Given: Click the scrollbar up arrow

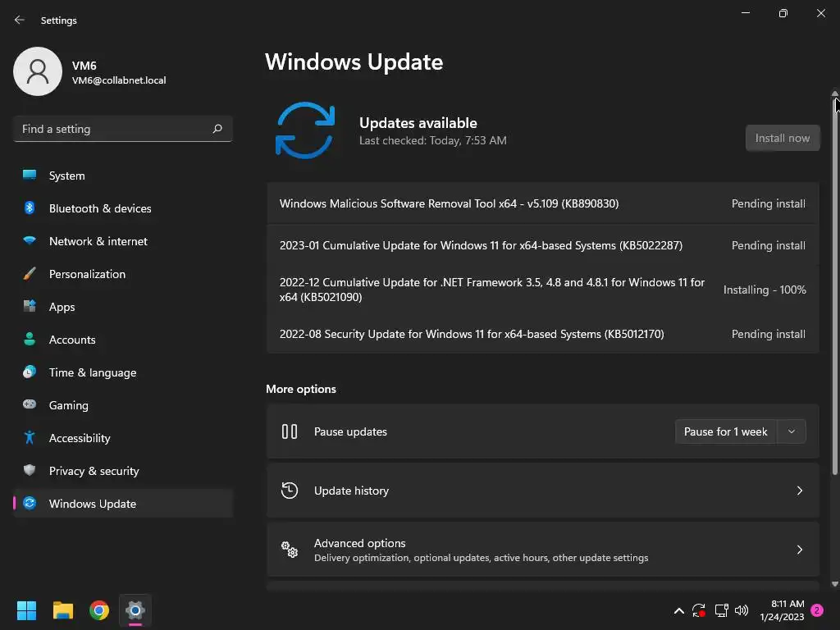Looking at the screenshot, I should tap(834, 94).
